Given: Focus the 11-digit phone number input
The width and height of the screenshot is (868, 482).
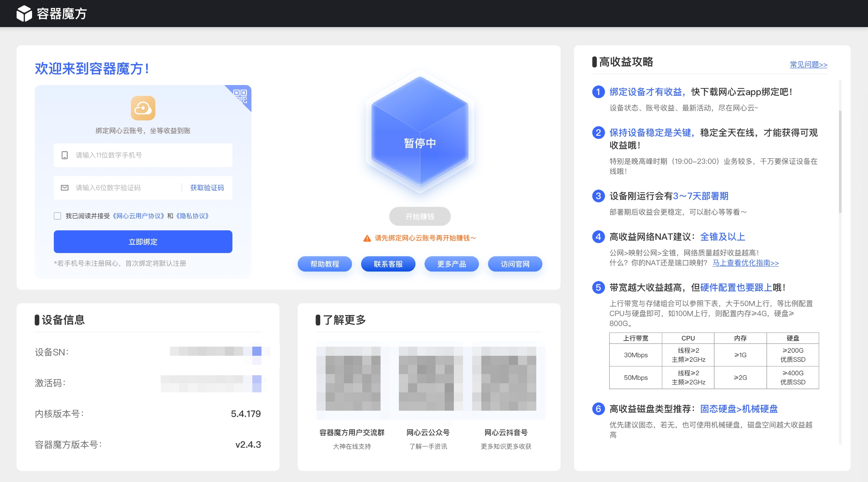Looking at the screenshot, I should pyautogui.click(x=143, y=155).
